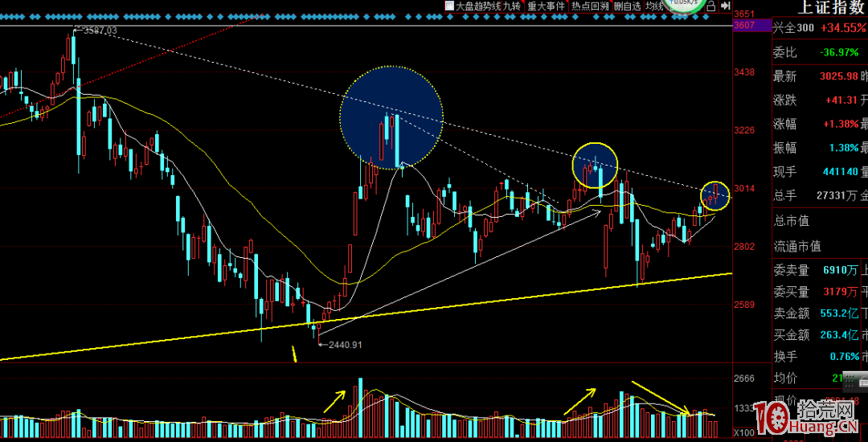This screenshot has height=442, width=868.
Task: Click the 流通市值 label
Action: (x=796, y=246)
